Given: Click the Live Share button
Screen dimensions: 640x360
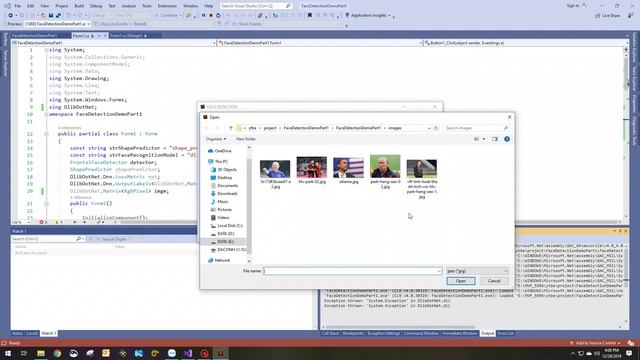Looking at the screenshot, I should coord(608,16).
